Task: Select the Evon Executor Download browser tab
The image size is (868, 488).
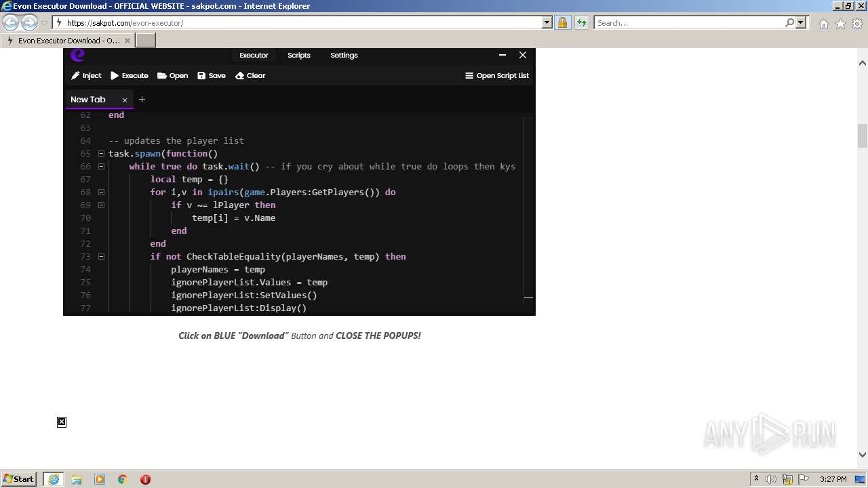Action: tap(68, 41)
